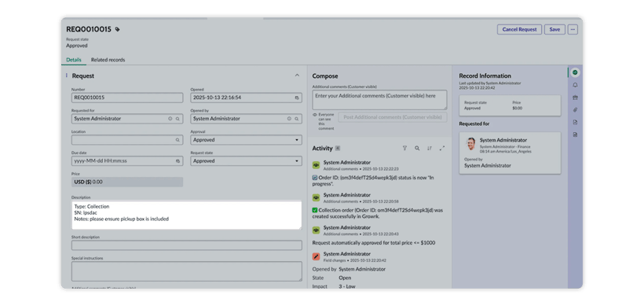Click the 'Compose' heading
This screenshot has width=644, height=306.
tap(325, 76)
